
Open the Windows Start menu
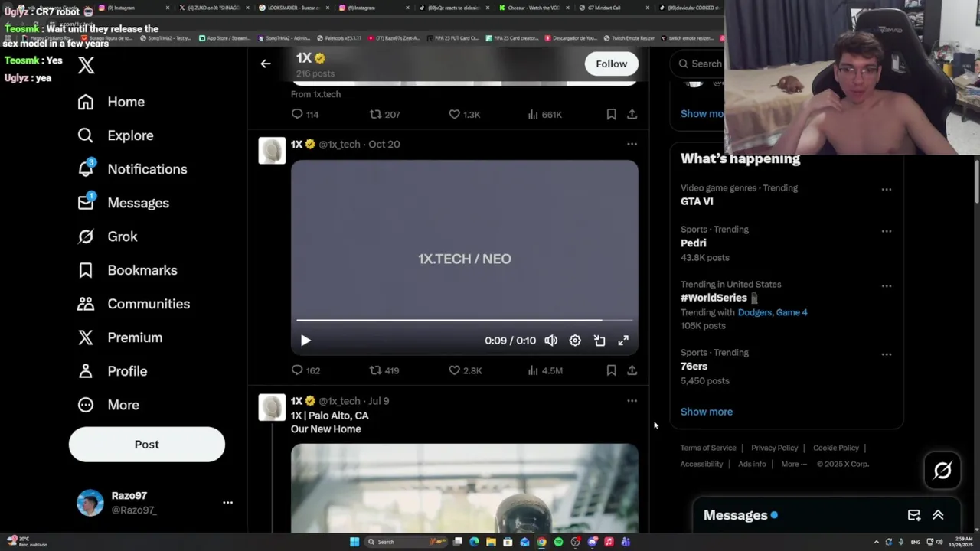tap(354, 542)
